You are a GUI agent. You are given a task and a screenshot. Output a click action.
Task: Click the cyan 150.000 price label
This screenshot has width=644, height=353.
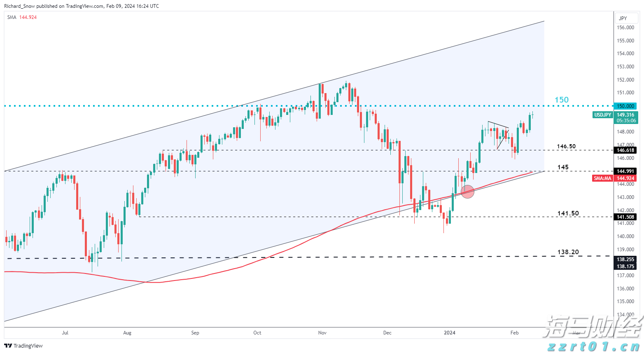(x=625, y=106)
